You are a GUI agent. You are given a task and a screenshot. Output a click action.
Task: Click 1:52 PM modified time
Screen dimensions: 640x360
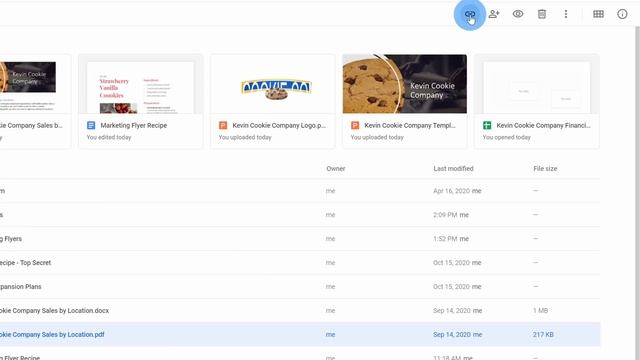click(x=445, y=239)
